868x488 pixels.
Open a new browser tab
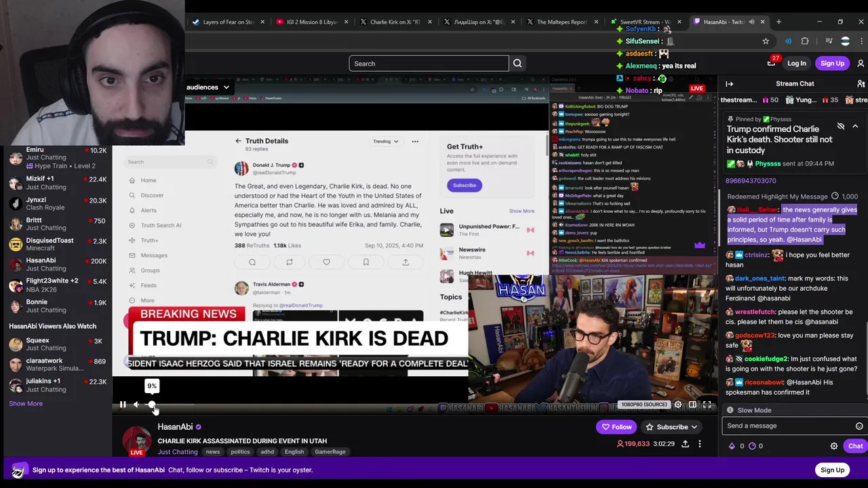(778, 22)
